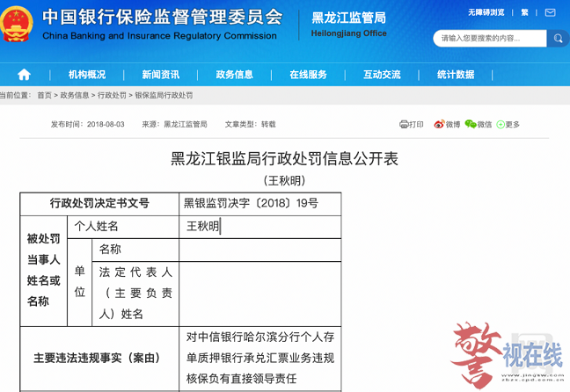The image size is (570, 392).
Task: Share via the WeChat icon
Action: pos(471,124)
